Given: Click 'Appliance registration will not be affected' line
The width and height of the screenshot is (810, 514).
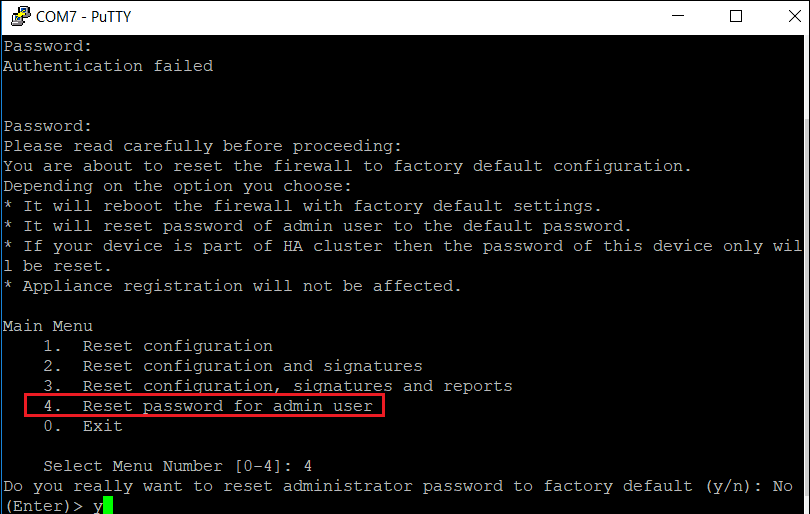Looking at the screenshot, I should (x=232, y=286).
